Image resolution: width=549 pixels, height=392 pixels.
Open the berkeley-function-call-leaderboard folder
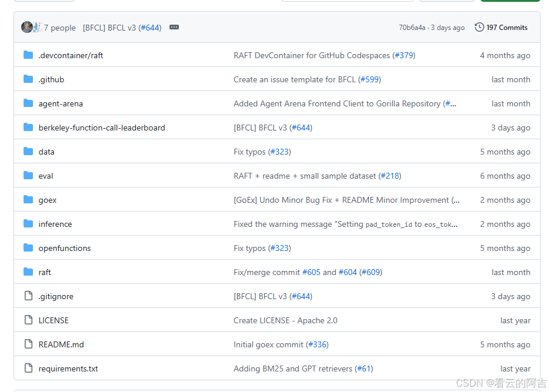click(102, 128)
